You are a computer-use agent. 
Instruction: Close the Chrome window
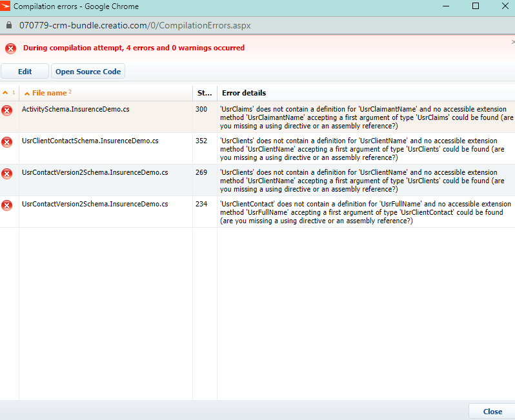pyautogui.click(x=505, y=6)
